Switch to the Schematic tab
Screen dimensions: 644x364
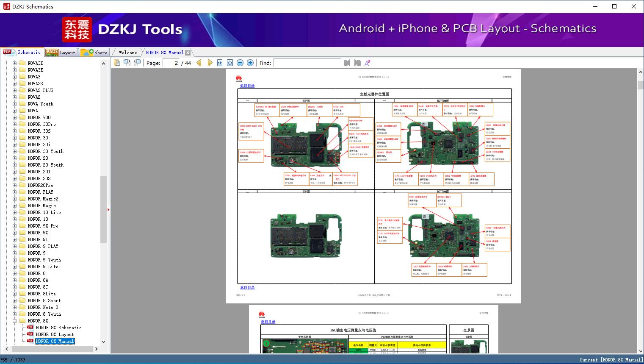point(22,52)
